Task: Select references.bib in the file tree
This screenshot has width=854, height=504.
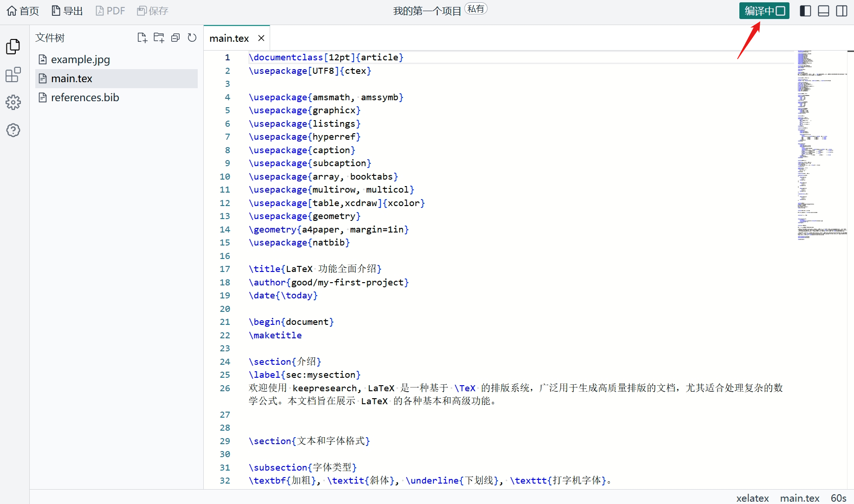Action: [x=85, y=97]
